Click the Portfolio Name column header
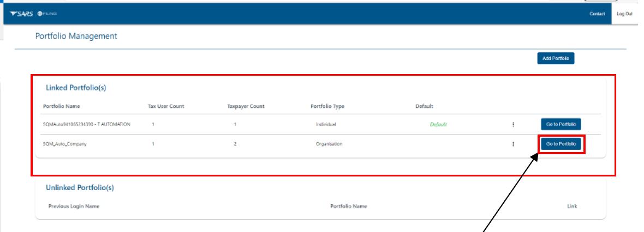This screenshot has width=644, height=232. pos(61,106)
